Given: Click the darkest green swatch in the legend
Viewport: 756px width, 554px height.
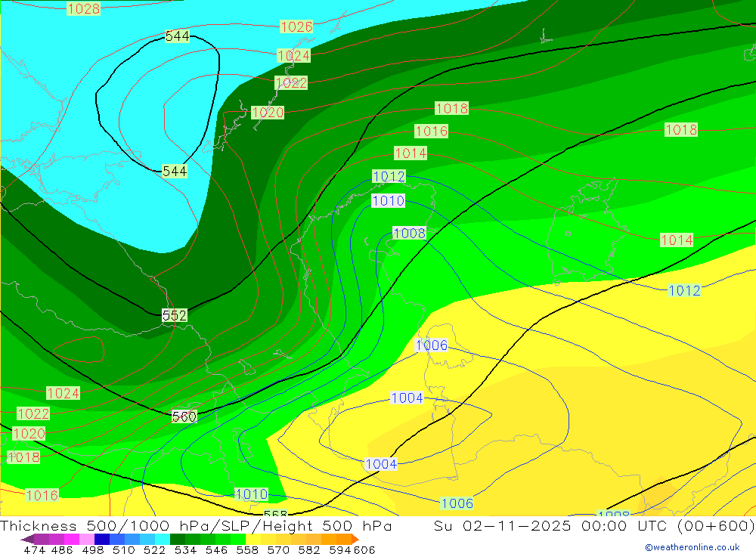Looking at the screenshot, I should point(178,539).
